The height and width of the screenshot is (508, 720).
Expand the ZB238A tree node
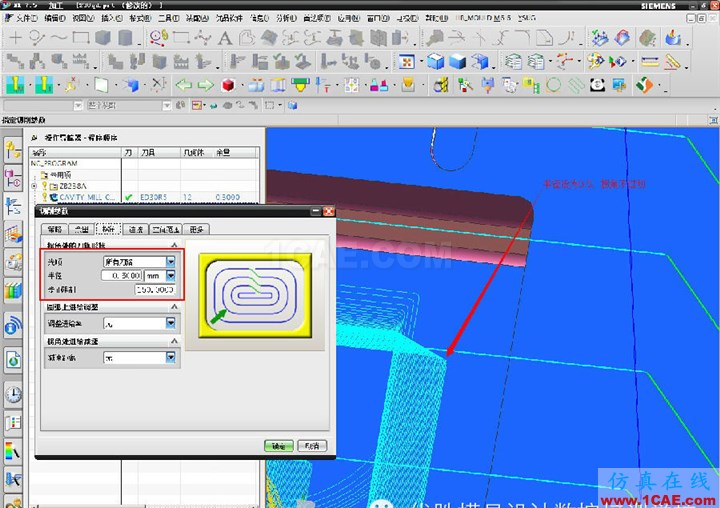(x=34, y=186)
